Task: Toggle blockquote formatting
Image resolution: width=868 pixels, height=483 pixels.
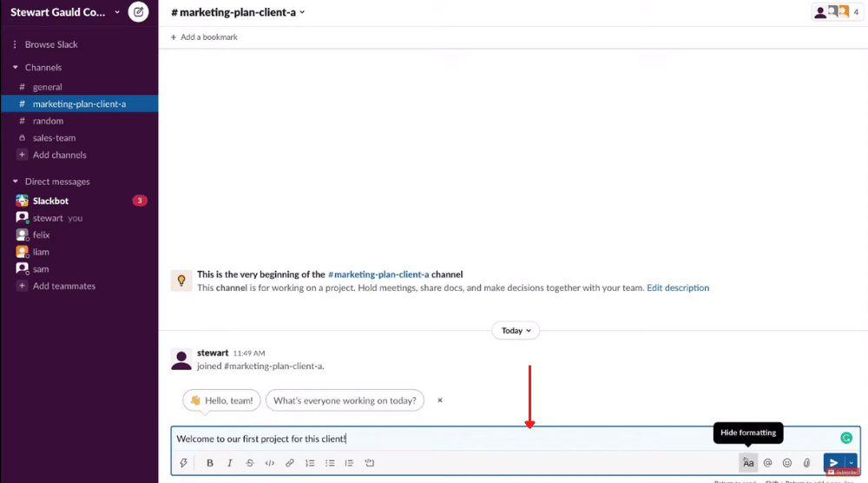Action: point(349,463)
